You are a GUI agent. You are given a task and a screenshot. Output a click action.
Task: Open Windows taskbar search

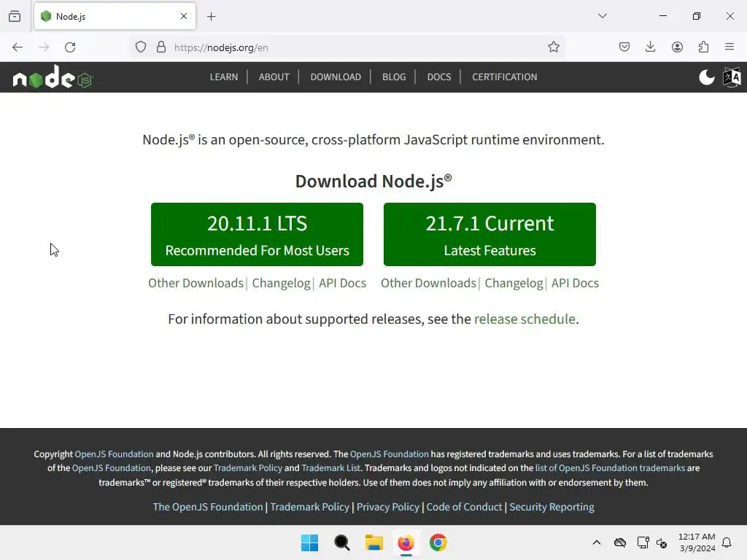pos(342,542)
